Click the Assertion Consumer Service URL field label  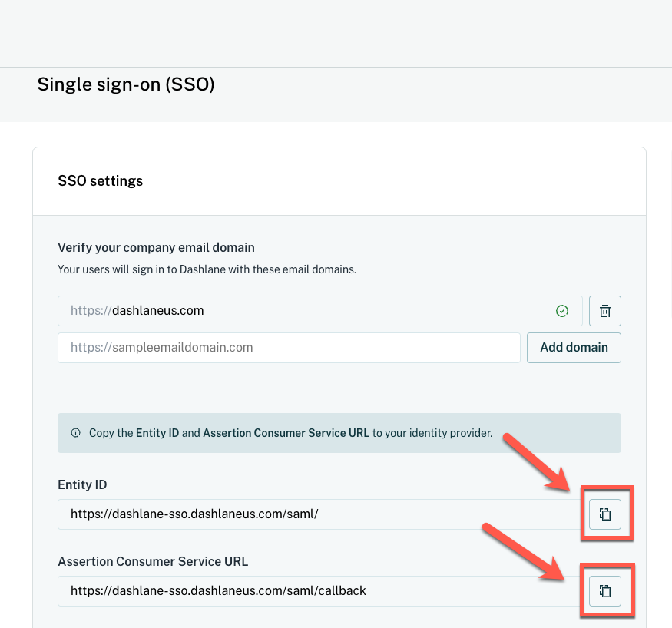coord(153,561)
